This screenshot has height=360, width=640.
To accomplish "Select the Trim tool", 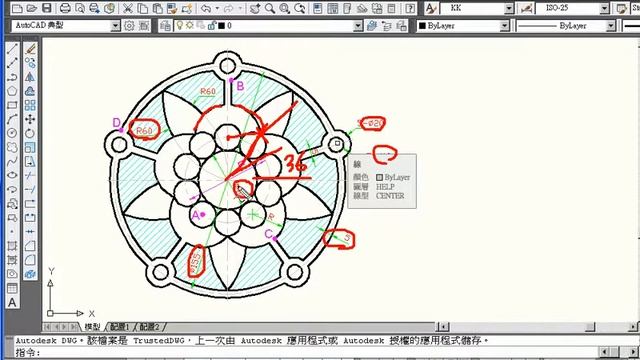I will [30, 175].
